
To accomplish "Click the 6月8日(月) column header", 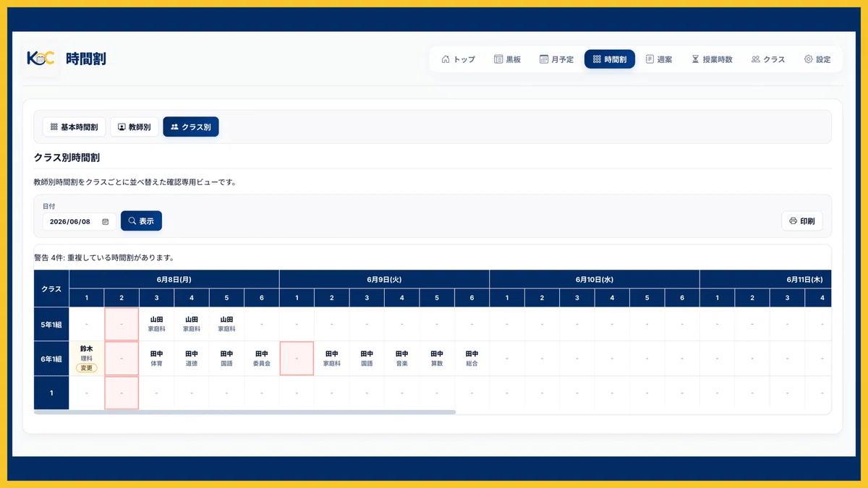I will click(174, 279).
